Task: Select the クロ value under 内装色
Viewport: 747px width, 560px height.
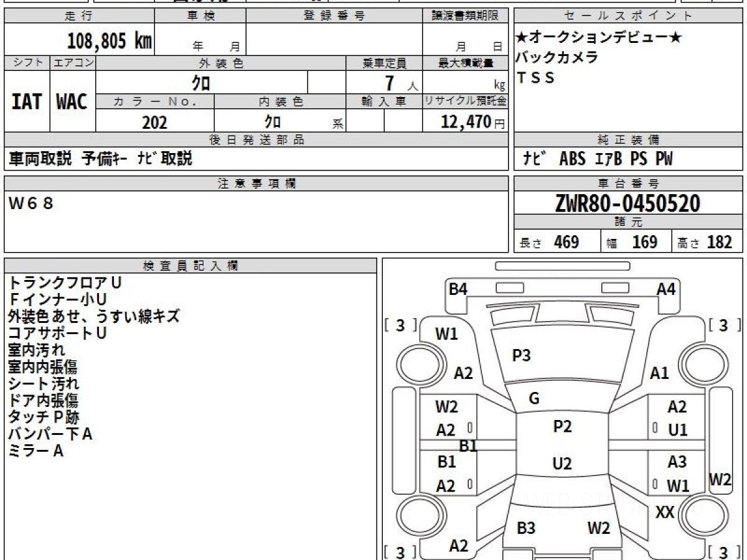Action: click(273, 121)
